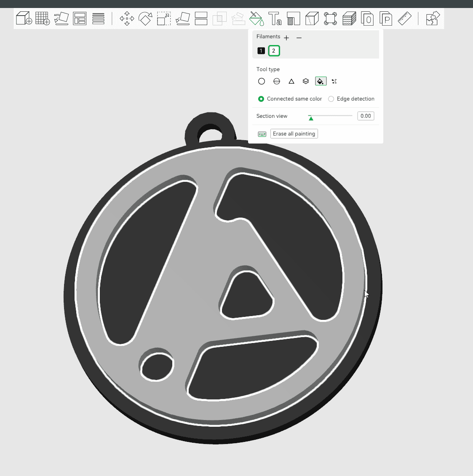
Task: Select the Lay on face tool
Action: click(x=182, y=19)
